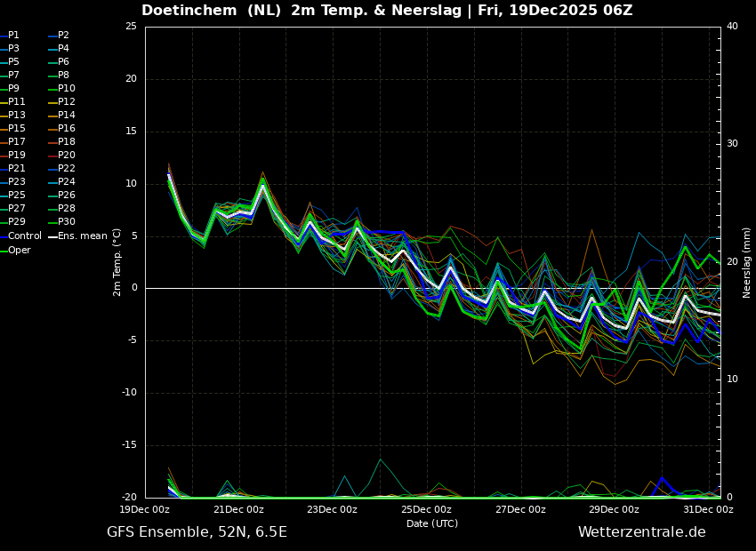Click the P20 legend label
The image size is (756, 551).
tap(66, 156)
